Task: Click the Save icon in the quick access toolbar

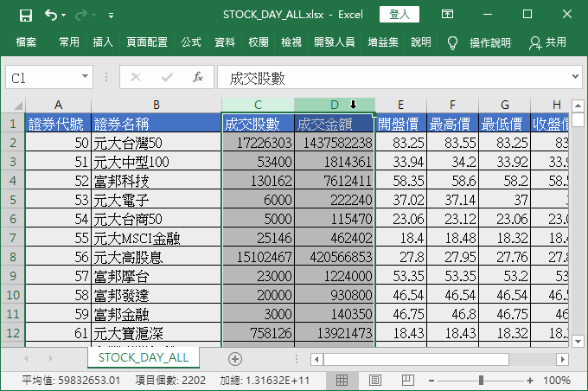Action: (x=26, y=16)
